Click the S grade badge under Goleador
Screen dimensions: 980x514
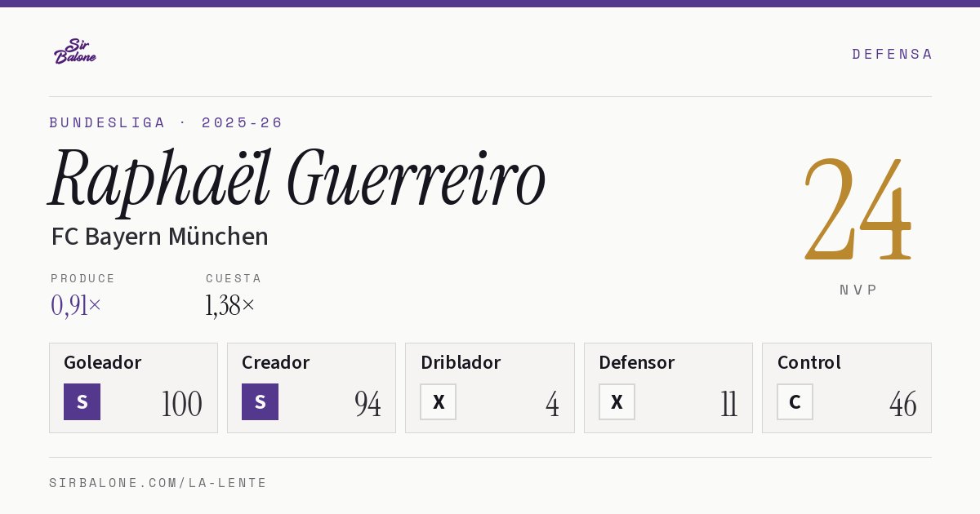tap(82, 402)
